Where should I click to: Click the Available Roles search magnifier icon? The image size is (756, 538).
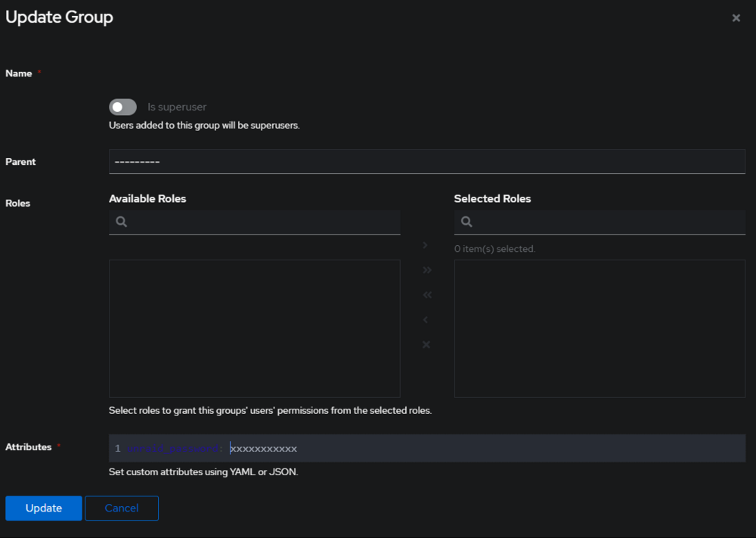click(122, 222)
